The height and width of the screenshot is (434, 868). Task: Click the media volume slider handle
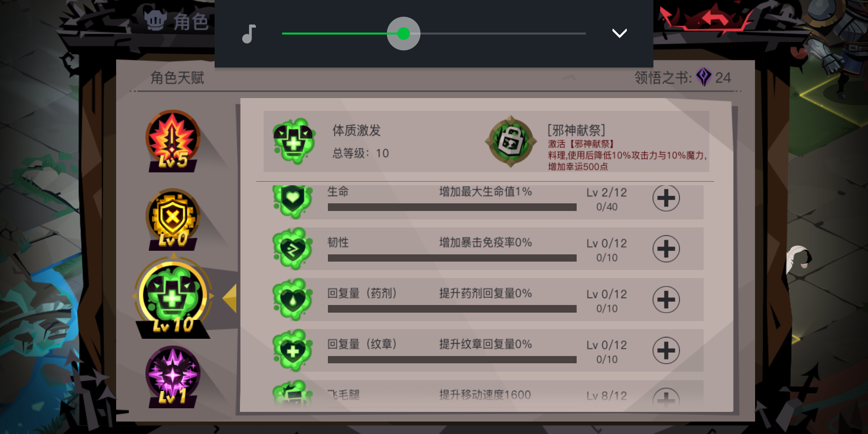coord(403,34)
